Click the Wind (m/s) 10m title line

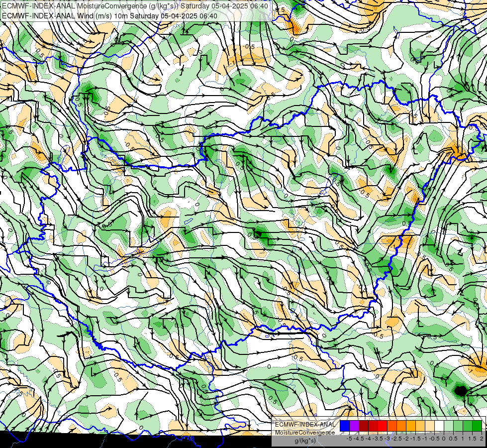(x=109, y=16)
